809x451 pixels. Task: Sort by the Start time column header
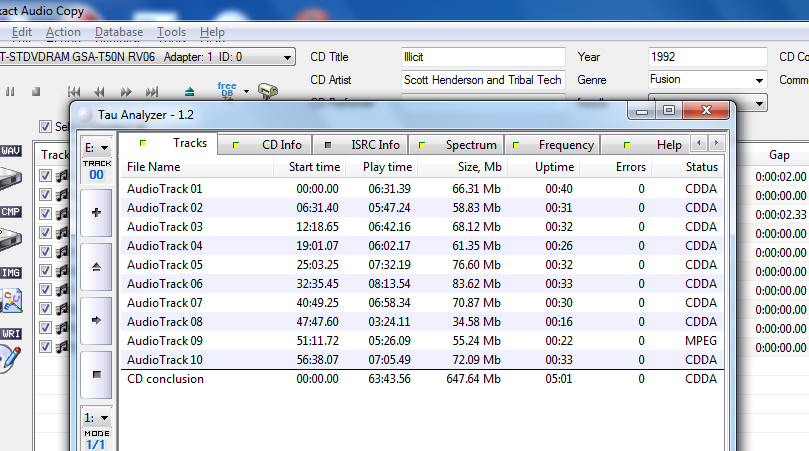tap(309, 167)
